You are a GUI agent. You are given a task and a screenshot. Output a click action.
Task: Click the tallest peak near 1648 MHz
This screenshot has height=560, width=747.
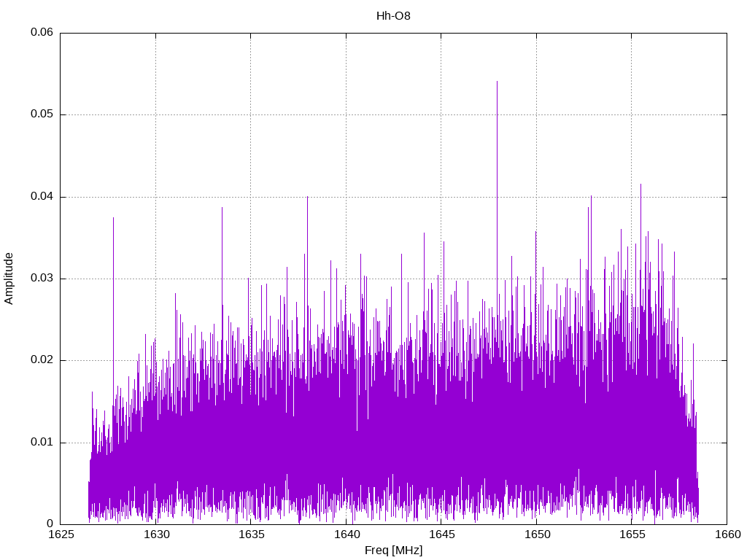(497, 82)
